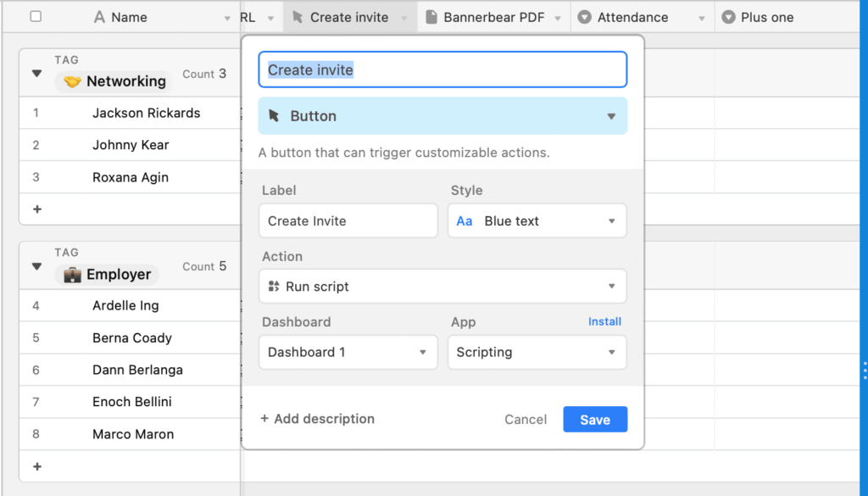The width and height of the screenshot is (868, 496).
Task: Select the Jackson Rickards row
Action: [x=130, y=113]
